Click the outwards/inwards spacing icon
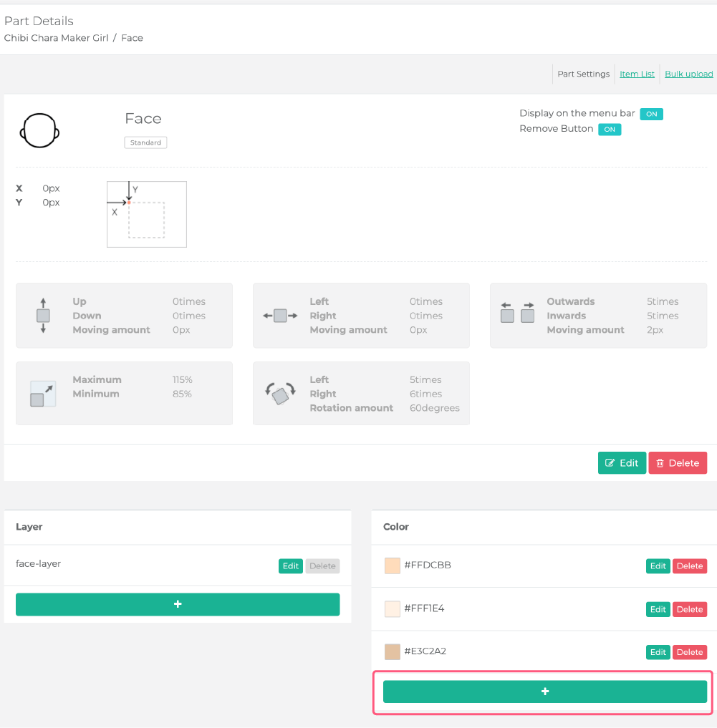Viewport: 717px width, 728px height. click(x=517, y=312)
